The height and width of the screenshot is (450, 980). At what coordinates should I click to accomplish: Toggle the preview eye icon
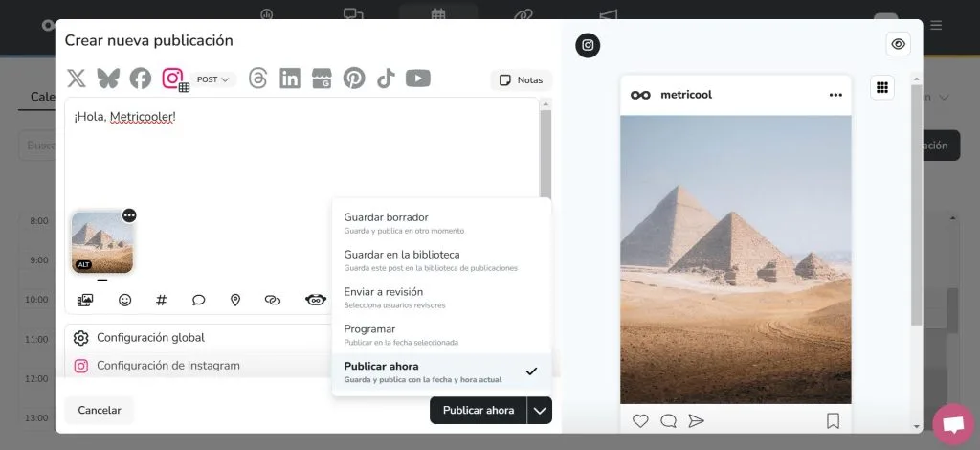pos(898,44)
